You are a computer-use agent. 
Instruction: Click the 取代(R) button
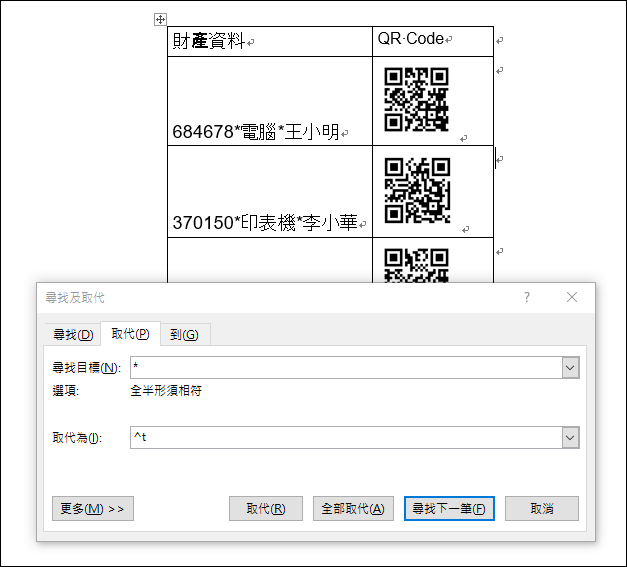(x=266, y=509)
